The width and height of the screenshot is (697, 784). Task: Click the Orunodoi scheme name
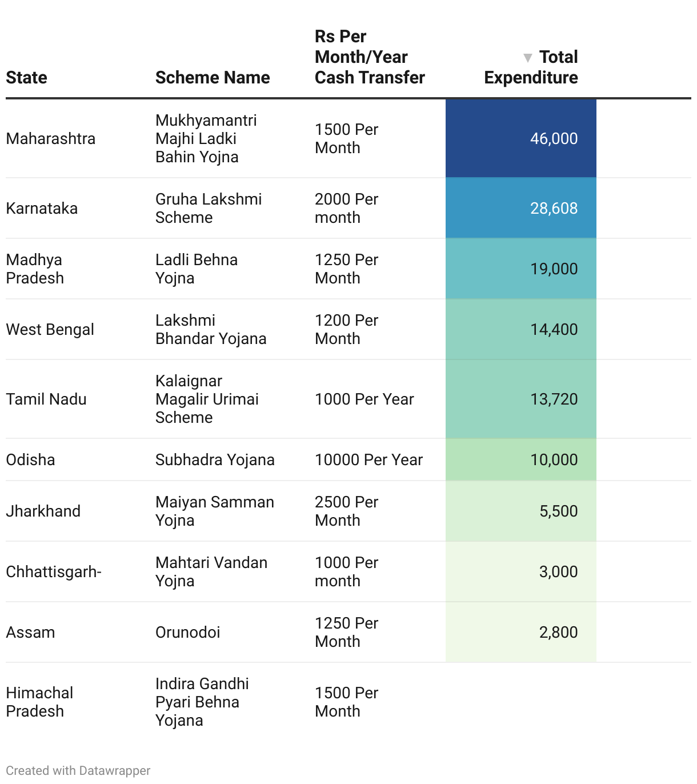coord(188,633)
